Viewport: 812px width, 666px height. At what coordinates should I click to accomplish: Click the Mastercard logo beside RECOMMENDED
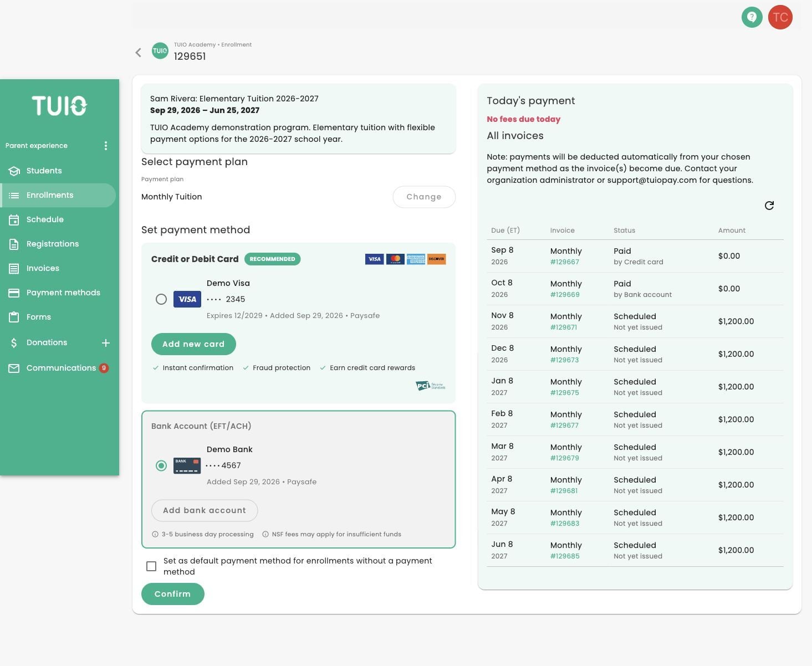coord(395,259)
